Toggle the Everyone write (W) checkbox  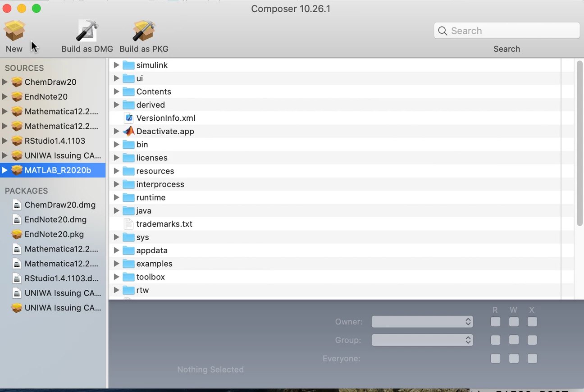point(514,359)
